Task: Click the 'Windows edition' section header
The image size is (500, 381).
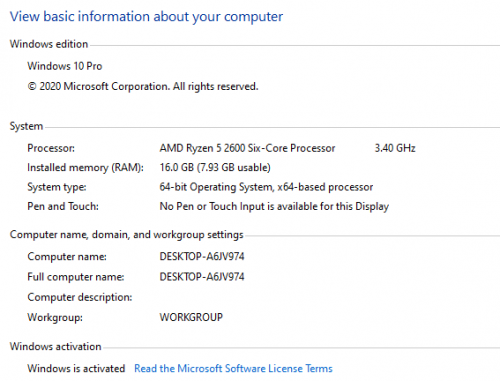Action: pyautogui.click(x=49, y=44)
